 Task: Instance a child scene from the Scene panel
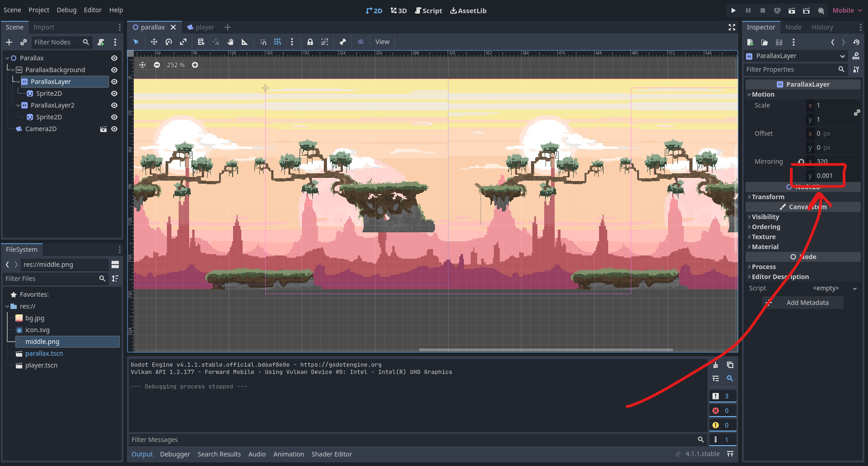click(23, 42)
